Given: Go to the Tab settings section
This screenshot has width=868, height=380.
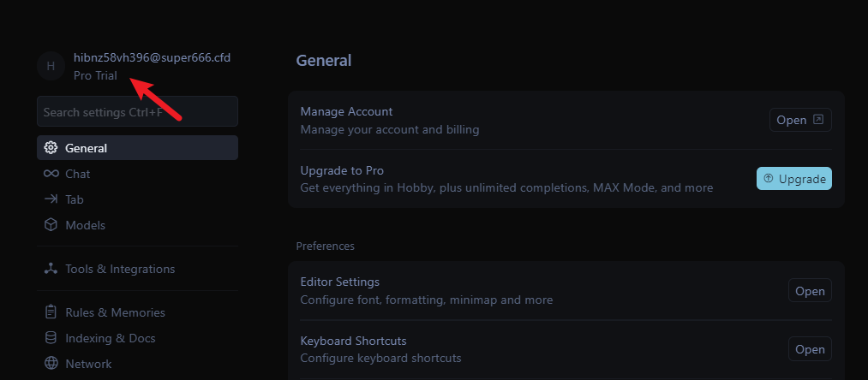Looking at the screenshot, I should click(75, 199).
